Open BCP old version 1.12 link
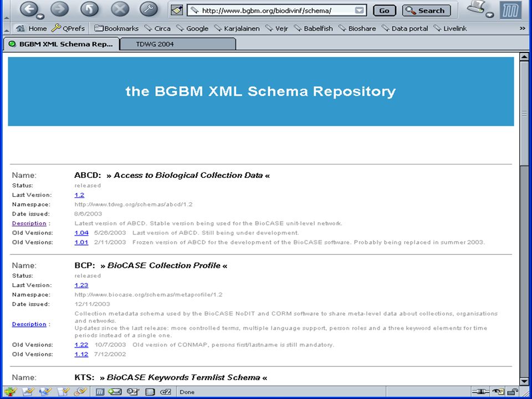Viewport: 532px width, 399px height. [x=81, y=355]
